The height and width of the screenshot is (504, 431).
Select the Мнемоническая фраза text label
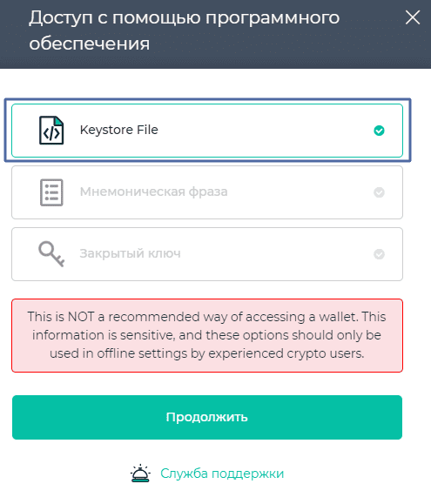coord(153,192)
